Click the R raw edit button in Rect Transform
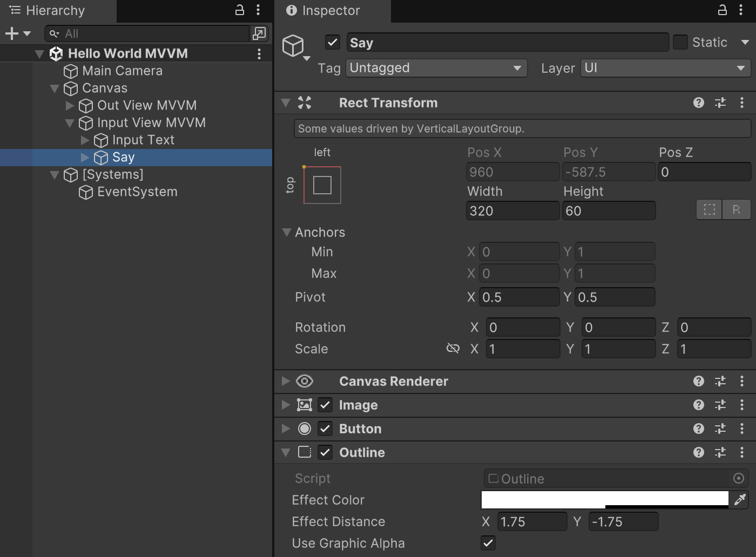The image size is (756, 557). click(737, 210)
